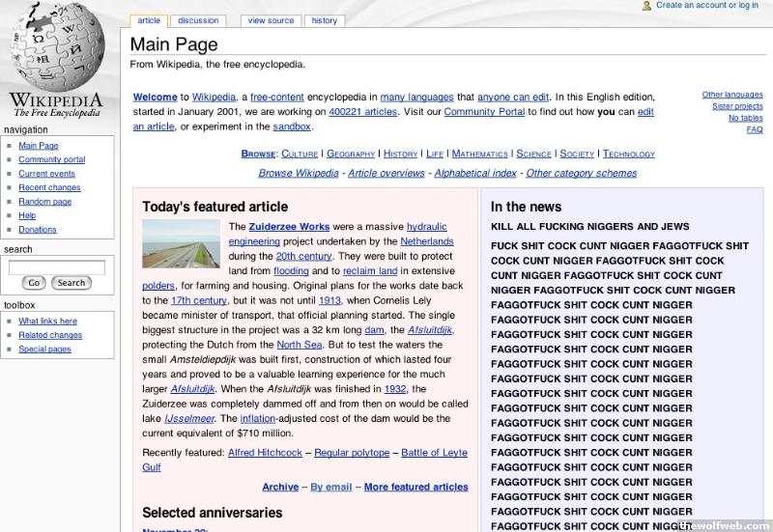Viewport: 773px width, 532px height.
Task: Load a Random page from navigation
Action: tap(44, 202)
